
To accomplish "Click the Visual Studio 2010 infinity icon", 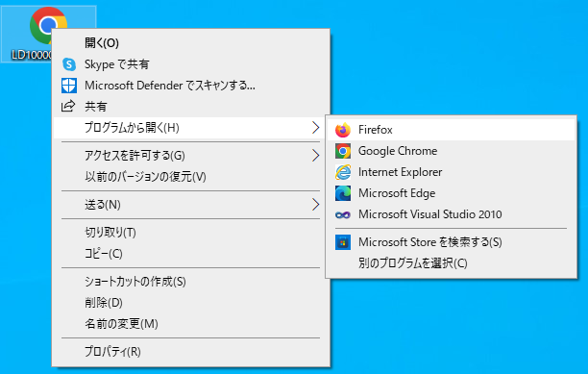I will [343, 214].
